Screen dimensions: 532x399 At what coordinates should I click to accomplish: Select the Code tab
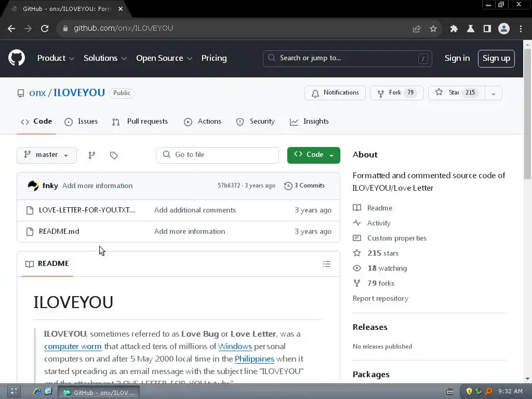36,122
